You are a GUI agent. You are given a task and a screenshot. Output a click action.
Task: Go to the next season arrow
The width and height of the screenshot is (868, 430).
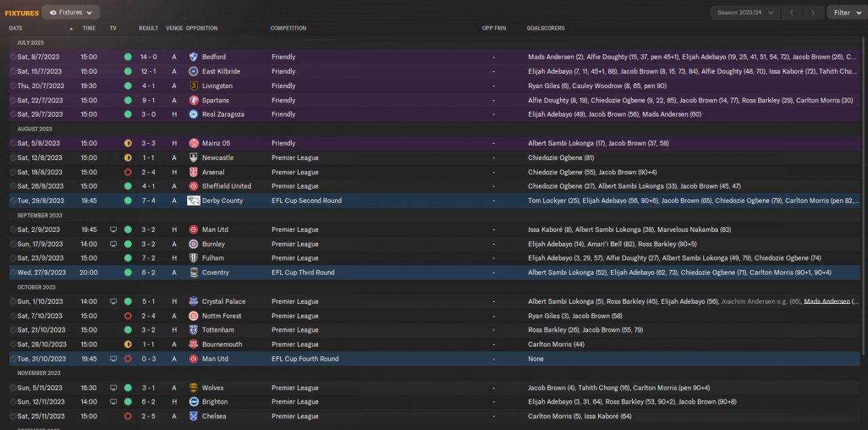(x=812, y=13)
